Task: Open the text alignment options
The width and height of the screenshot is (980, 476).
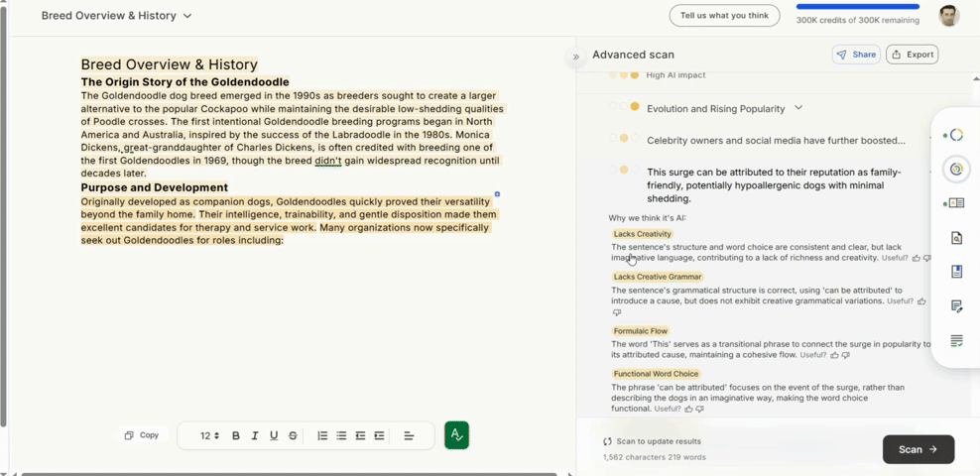Action: [409, 436]
